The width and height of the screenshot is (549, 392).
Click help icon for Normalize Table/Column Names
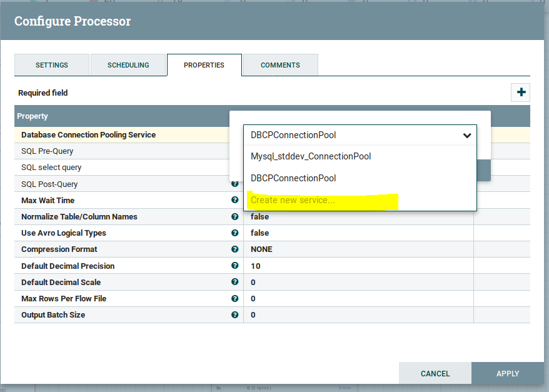(x=235, y=216)
